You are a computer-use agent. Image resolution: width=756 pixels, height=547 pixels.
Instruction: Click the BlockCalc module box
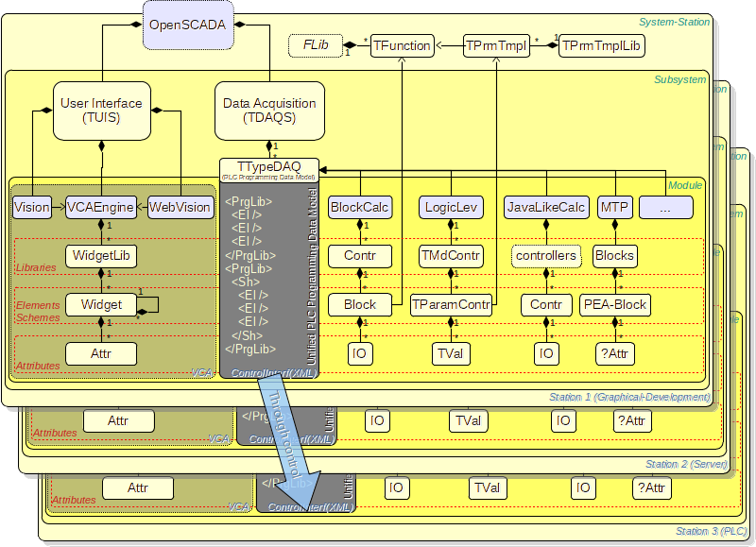[360, 207]
